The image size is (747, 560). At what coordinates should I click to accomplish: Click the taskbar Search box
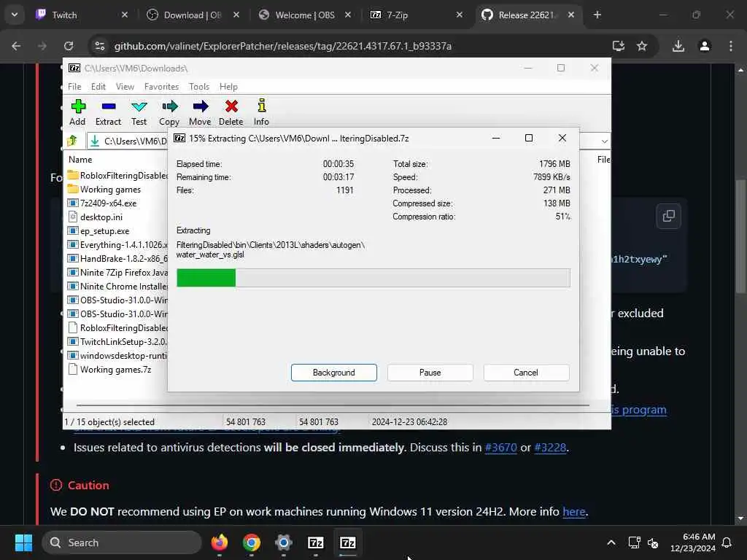(122, 542)
